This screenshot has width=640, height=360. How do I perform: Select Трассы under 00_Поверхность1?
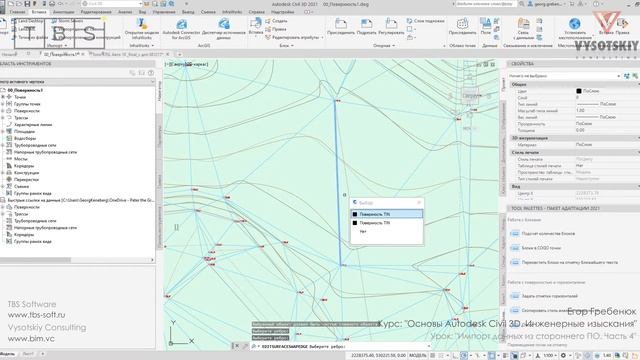[21, 118]
